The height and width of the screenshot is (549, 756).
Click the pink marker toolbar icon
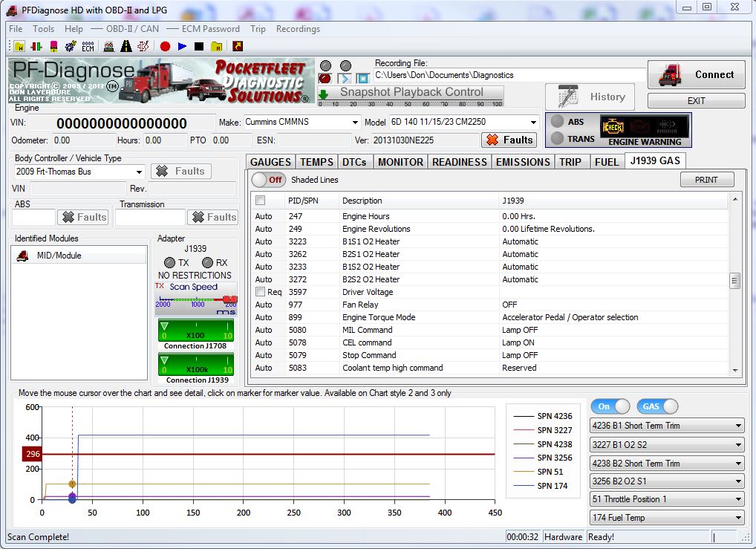tap(53, 46)
